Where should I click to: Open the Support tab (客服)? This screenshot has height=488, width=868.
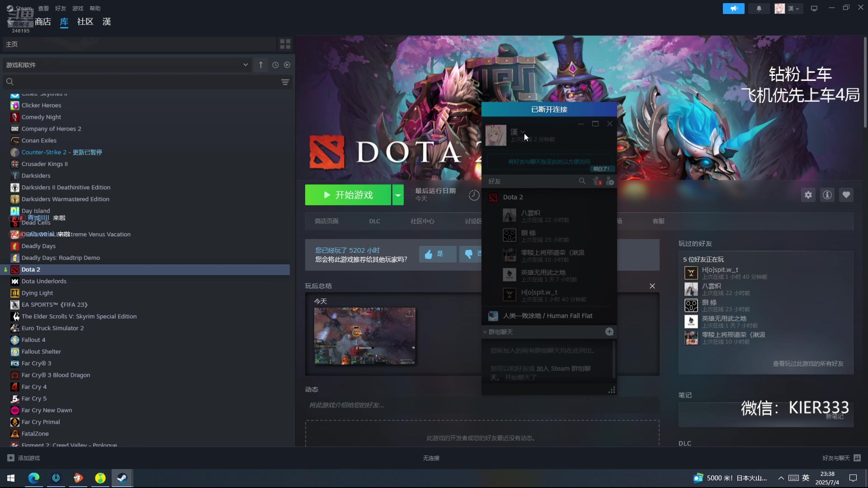tap(658, 221)
